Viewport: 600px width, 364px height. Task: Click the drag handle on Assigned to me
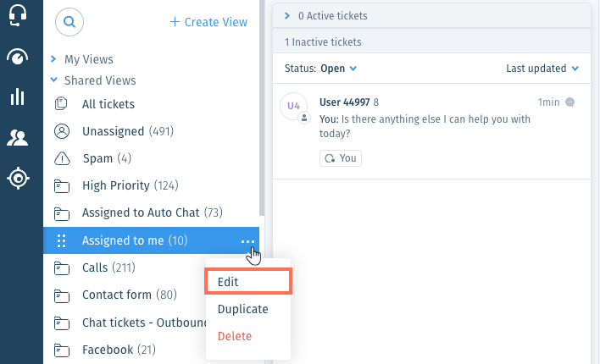click(61, 241)
